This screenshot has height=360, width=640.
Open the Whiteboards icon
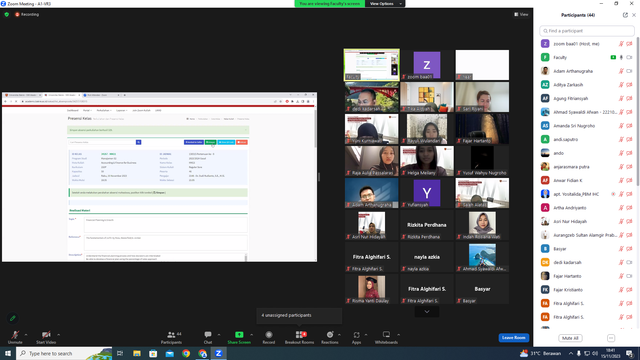coord(386,335)
